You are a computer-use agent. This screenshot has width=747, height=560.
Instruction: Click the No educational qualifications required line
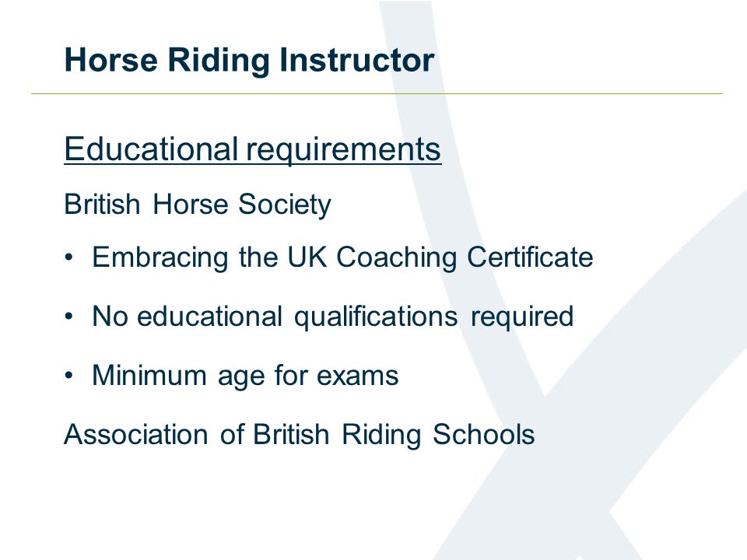tap(332, 317)
